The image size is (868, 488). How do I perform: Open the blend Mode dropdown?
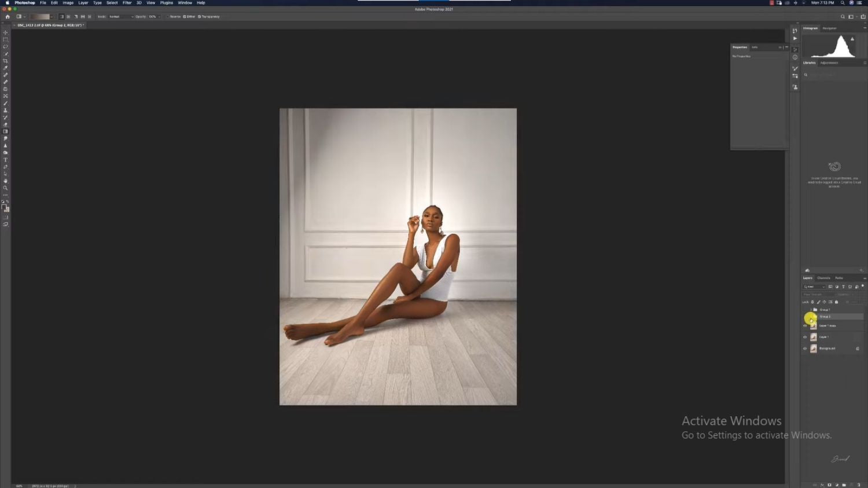click(122, 16)
